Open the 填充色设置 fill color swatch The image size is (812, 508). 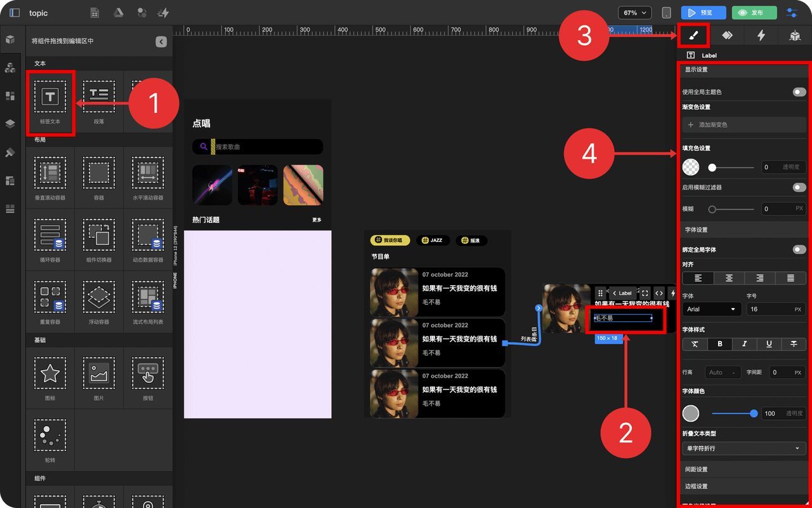[x=691, y=167]
